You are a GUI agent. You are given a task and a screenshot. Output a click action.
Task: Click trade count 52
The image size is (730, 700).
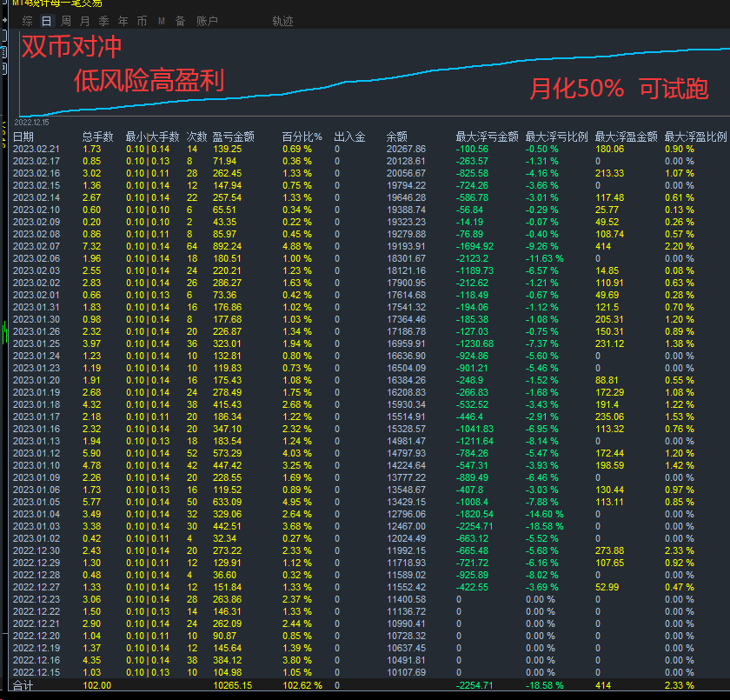(x=192, y=453)
